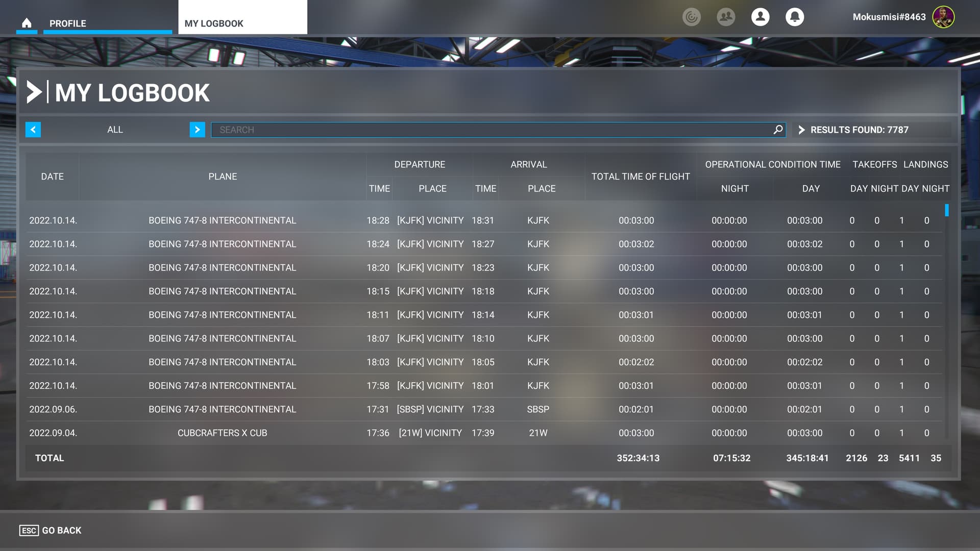Click the left arrow beside the ALL filter
The image size is (980, 551).
[x=33, y=130]
